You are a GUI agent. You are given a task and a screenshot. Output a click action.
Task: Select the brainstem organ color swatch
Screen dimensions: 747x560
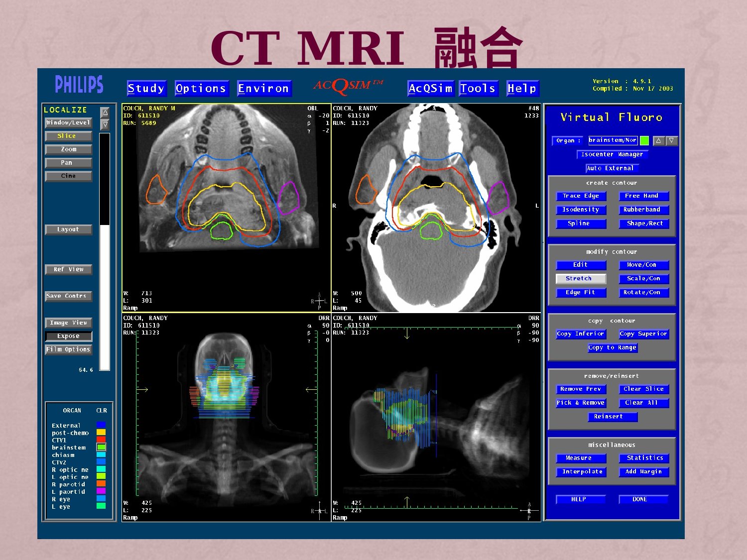coord(101,448)
